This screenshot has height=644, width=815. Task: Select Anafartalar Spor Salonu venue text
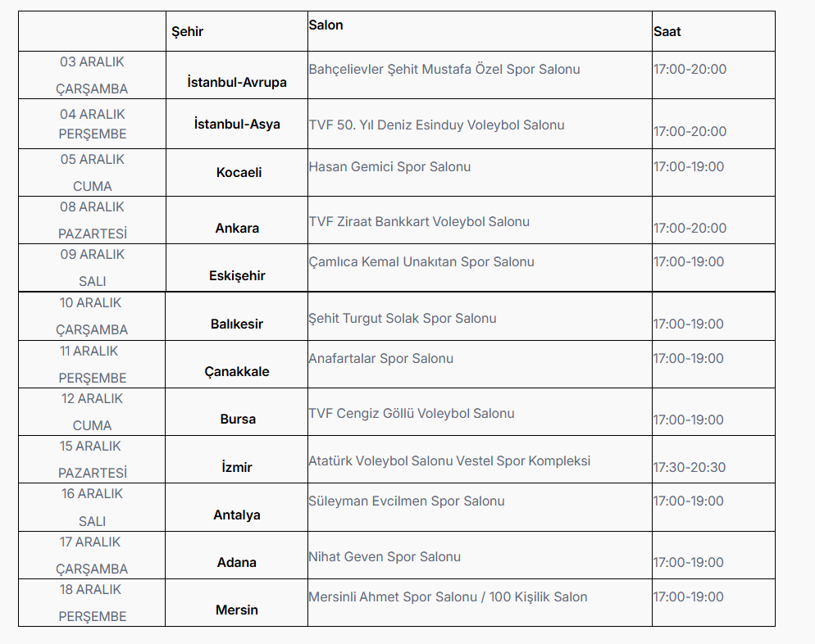coord(380,359)
